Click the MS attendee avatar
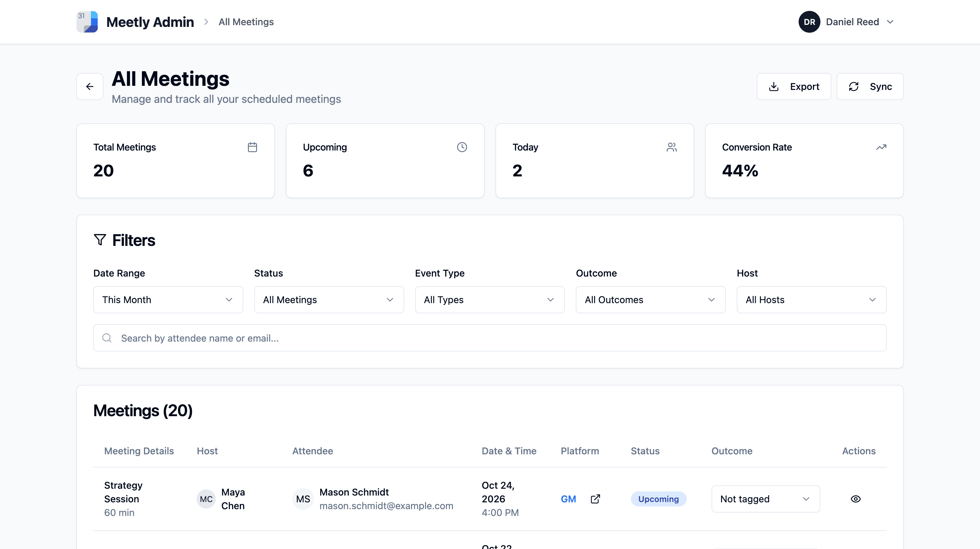This screenshot has height=549, width=980. (303, 499)
